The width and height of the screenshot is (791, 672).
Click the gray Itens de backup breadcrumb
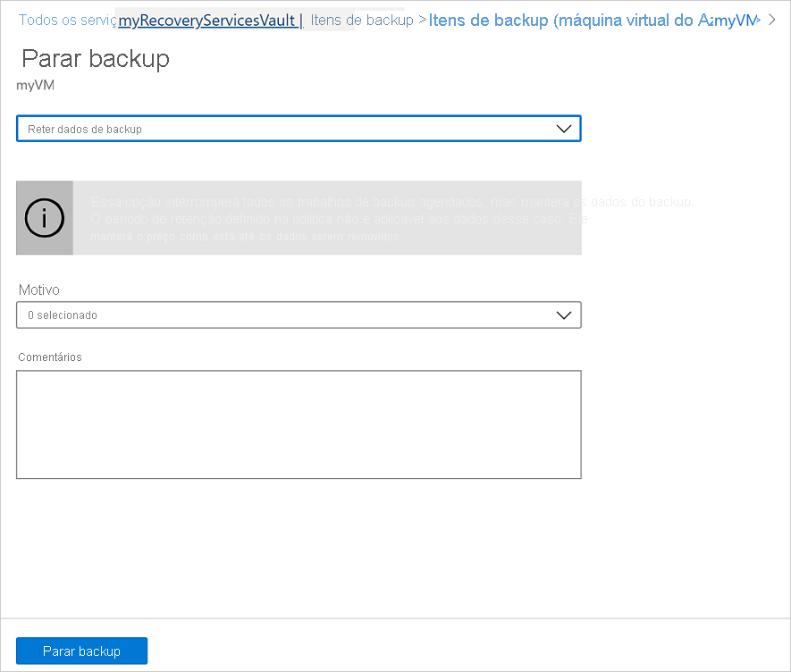362,21
